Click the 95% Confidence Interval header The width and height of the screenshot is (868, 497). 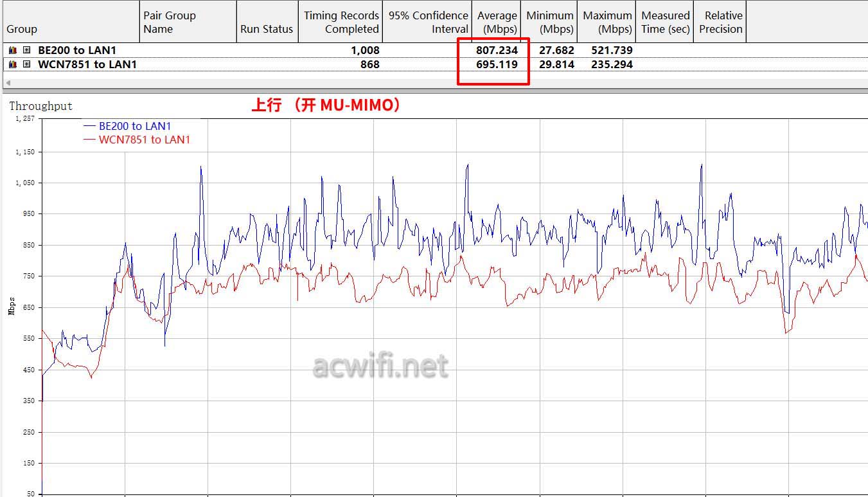[428, 22]
